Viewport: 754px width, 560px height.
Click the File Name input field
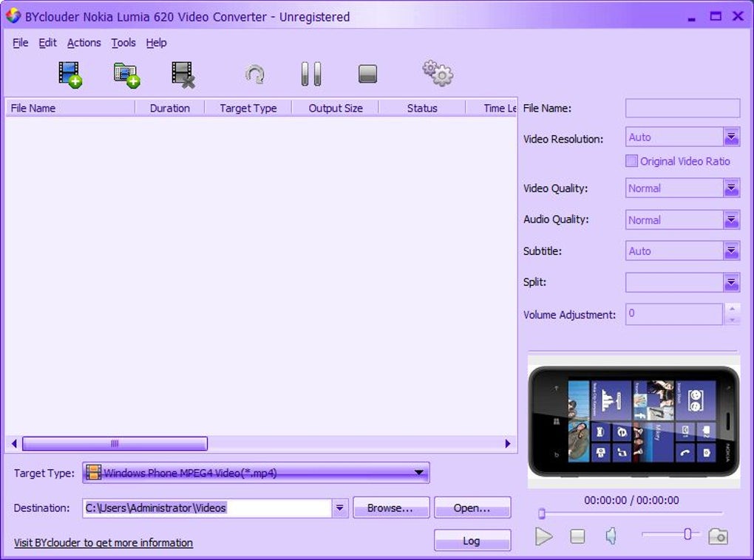(682, 108)
